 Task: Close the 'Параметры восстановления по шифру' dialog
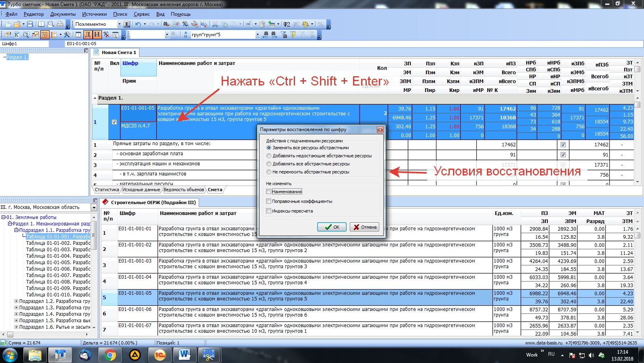point(380,129)
